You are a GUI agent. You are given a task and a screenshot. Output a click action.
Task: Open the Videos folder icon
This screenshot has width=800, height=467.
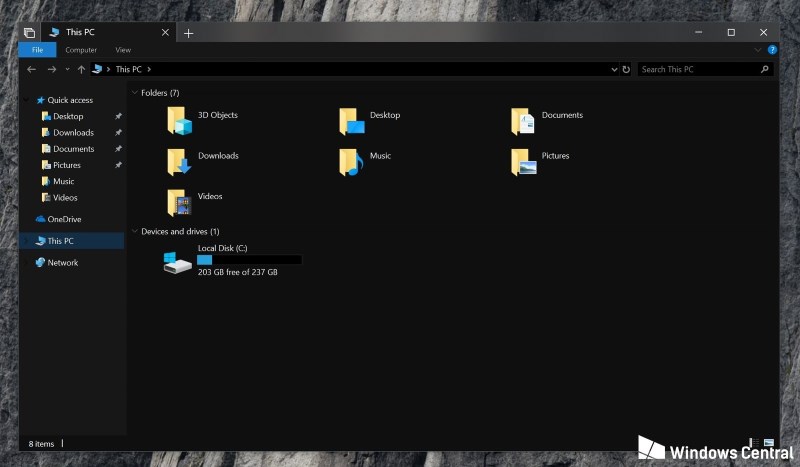click(x=180, y=202)
